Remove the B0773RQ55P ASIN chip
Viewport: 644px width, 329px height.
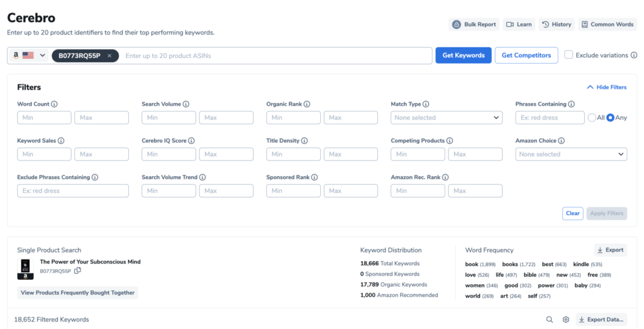(109, 55)
